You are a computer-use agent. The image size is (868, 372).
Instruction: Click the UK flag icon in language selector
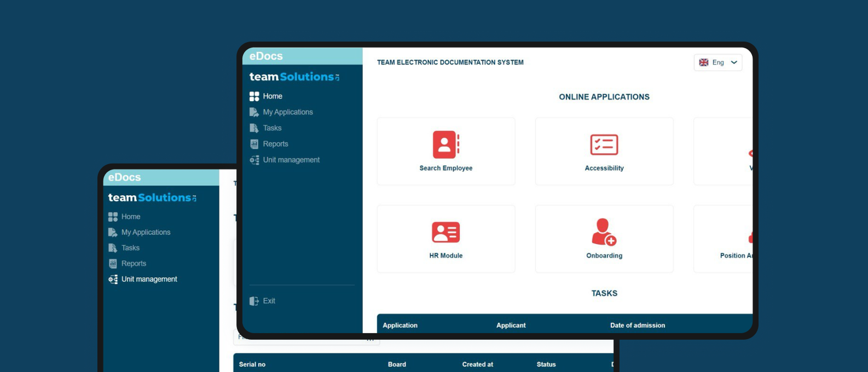pos(704,62)
